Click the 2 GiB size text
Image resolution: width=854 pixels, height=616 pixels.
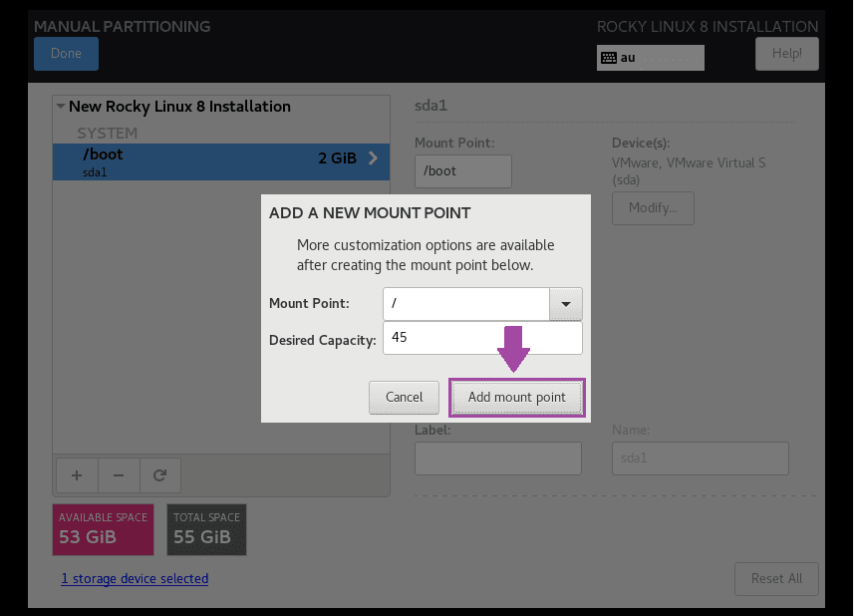(x=337, y=157)
